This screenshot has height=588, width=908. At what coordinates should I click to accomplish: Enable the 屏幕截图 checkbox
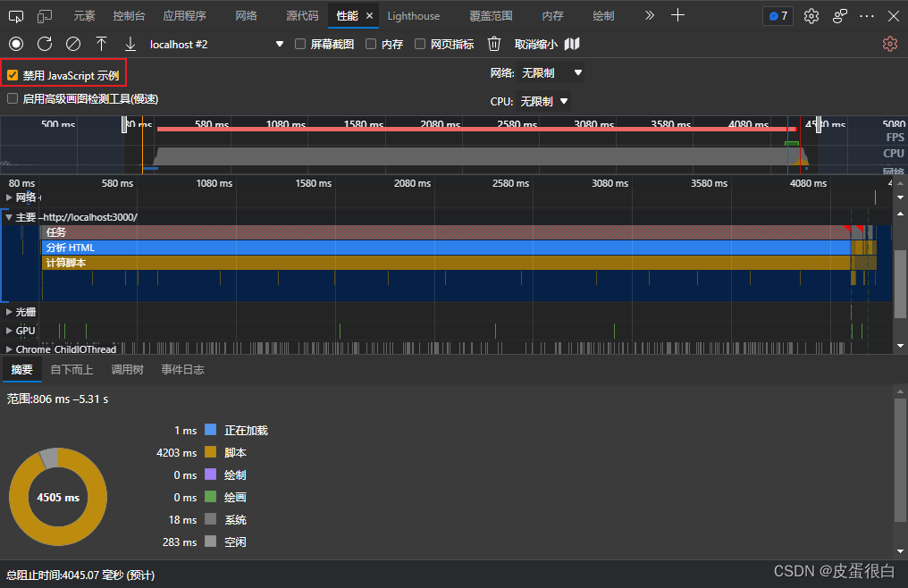click(300, 45)
